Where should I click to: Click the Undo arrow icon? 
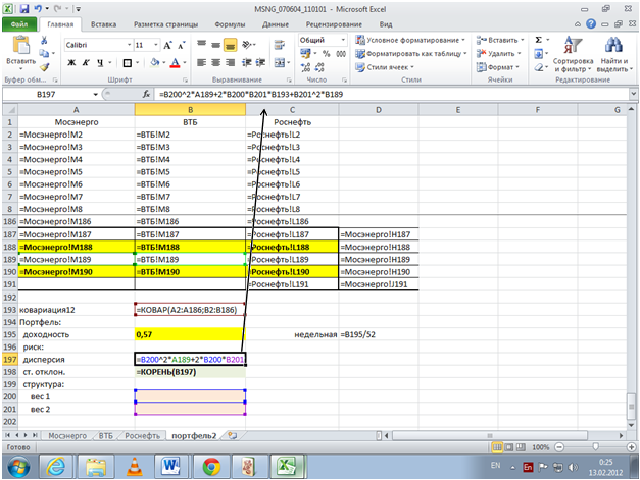coord(38,9)
